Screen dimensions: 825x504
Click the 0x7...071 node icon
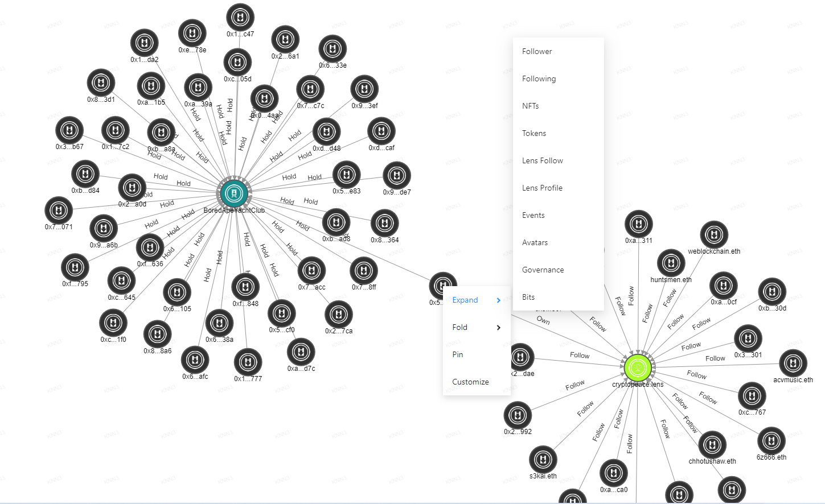tap(59, 210)
